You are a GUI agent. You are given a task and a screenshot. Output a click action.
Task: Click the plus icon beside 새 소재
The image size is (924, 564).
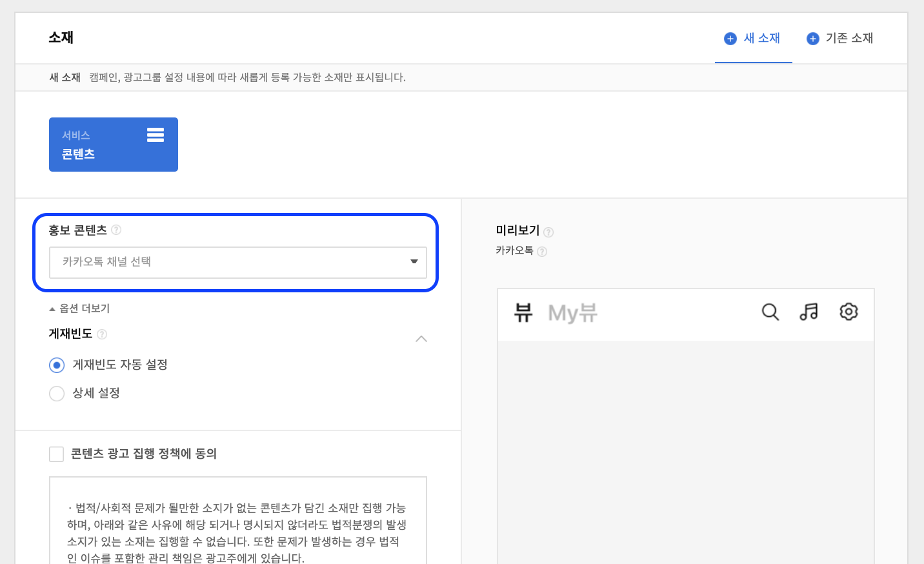pos(730,39)
